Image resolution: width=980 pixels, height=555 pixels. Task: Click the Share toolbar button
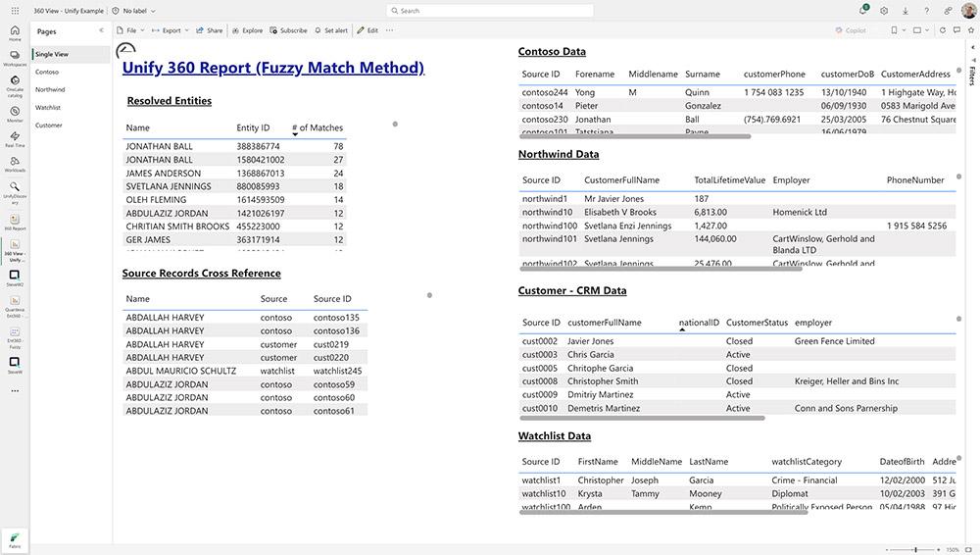pyautogui.click(x=210, y=30)
